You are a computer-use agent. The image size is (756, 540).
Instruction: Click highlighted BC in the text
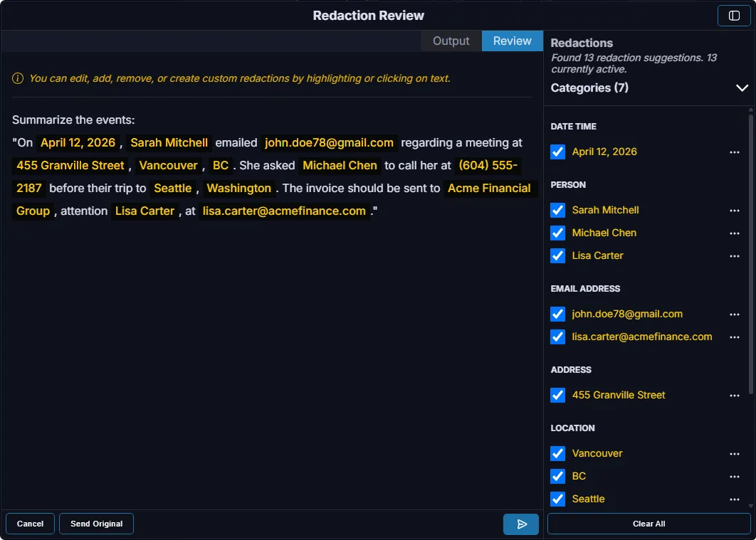pos(221,165)
